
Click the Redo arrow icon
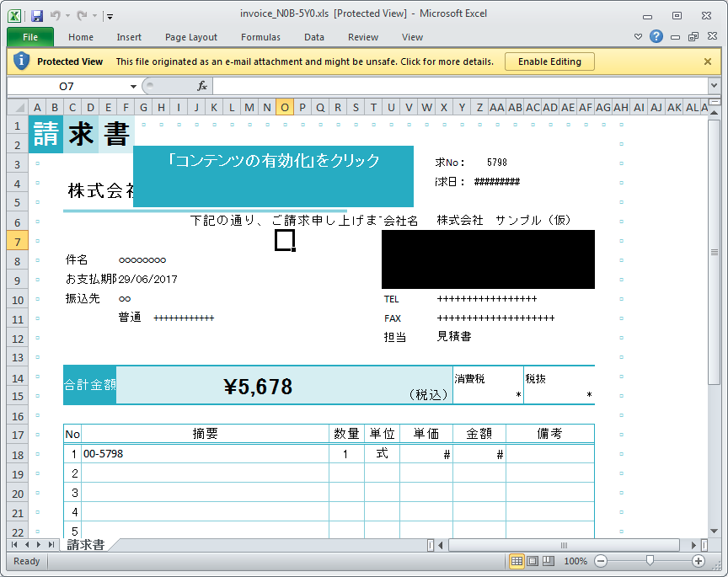pyautogui.click(x=82, y=16)
